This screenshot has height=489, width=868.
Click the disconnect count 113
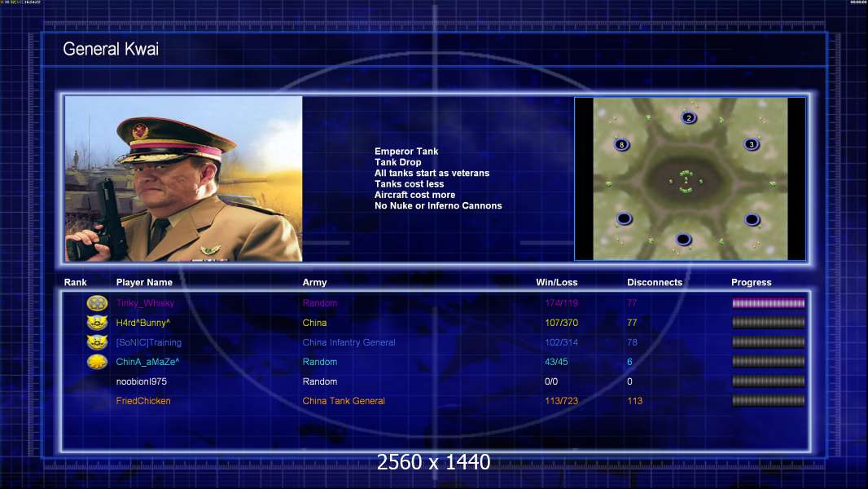coord(634,400)
